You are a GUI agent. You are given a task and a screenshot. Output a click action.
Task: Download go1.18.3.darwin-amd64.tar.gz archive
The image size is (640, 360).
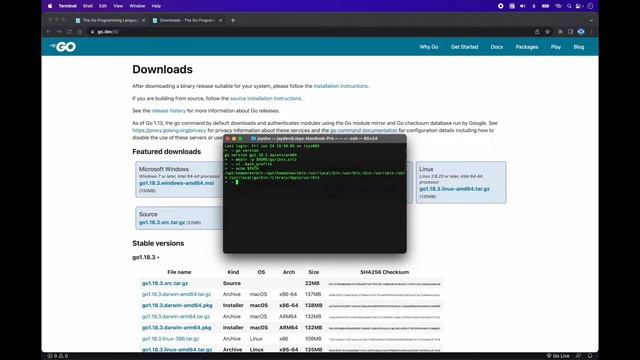point(176,294)
